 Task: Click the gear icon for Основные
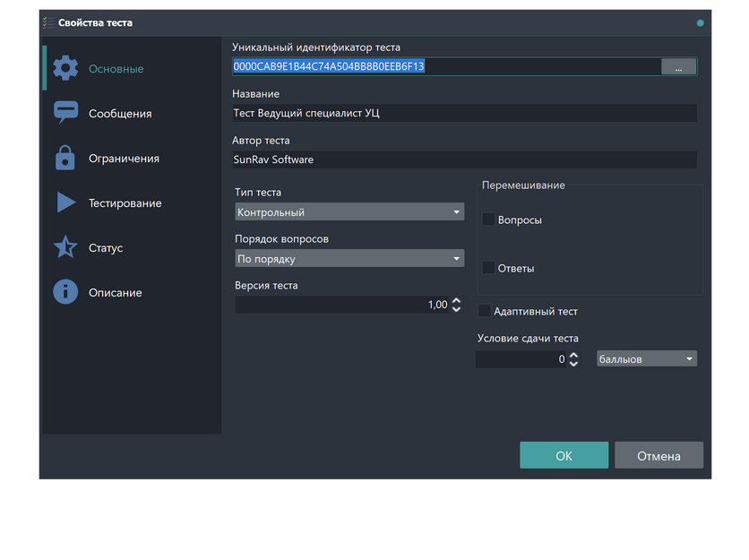coord(65,68)
